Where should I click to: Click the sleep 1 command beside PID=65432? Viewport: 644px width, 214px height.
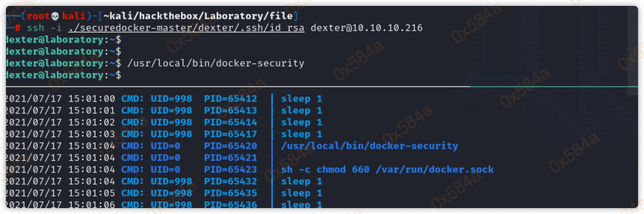301,182
